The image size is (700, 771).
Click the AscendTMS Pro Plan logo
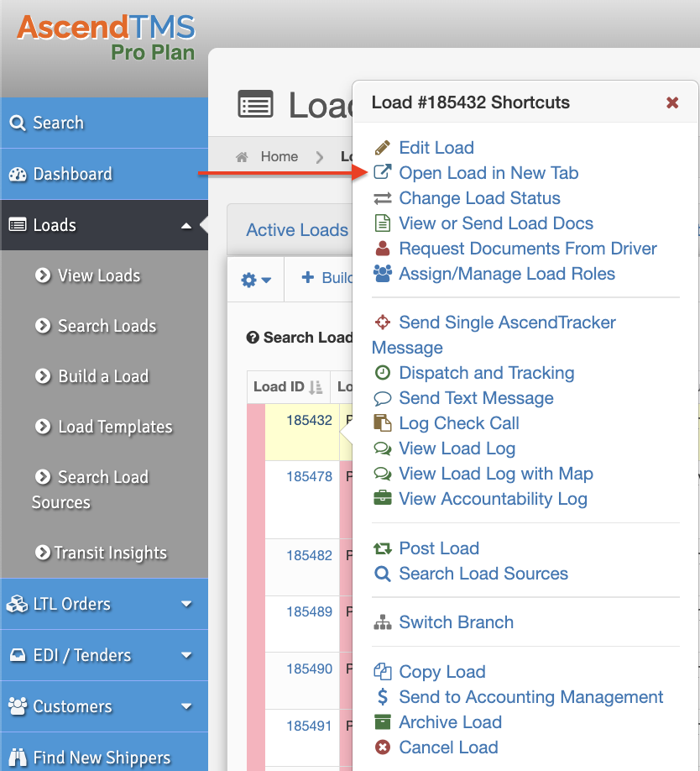tap(106, 39)
